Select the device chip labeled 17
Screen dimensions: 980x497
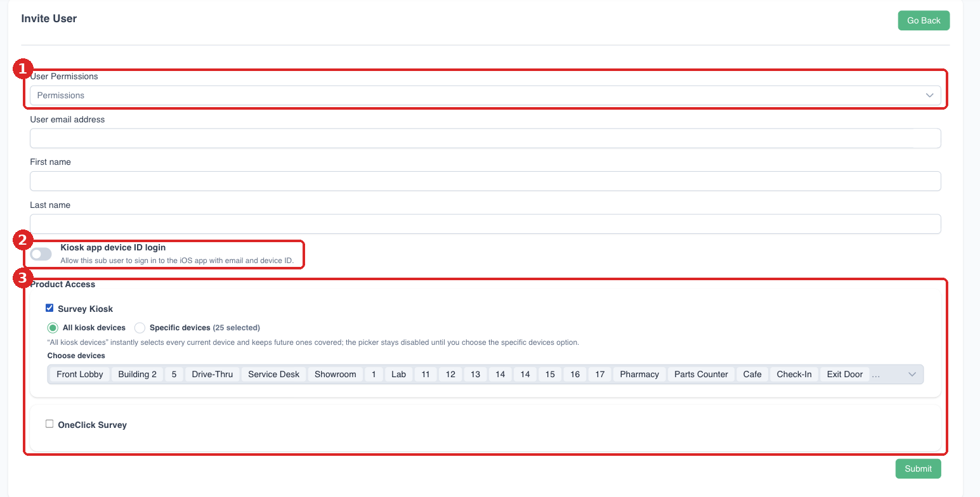point(599,375)
